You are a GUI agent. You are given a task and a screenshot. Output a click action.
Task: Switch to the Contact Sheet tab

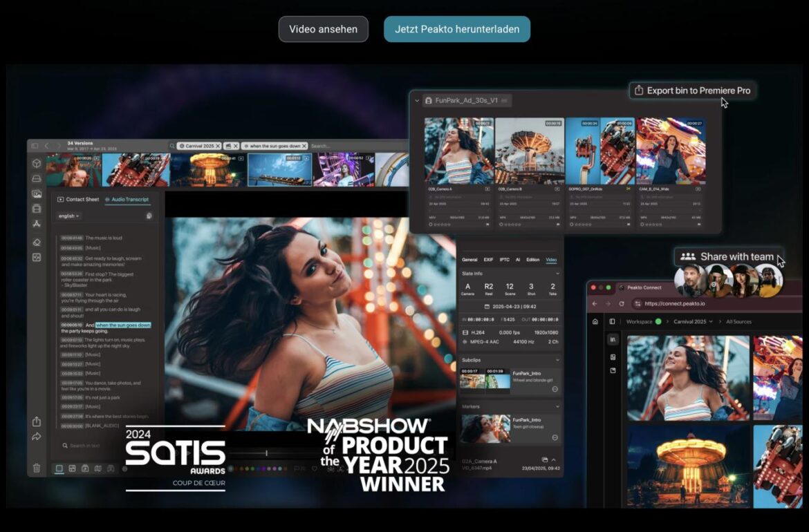coord(78,200)
